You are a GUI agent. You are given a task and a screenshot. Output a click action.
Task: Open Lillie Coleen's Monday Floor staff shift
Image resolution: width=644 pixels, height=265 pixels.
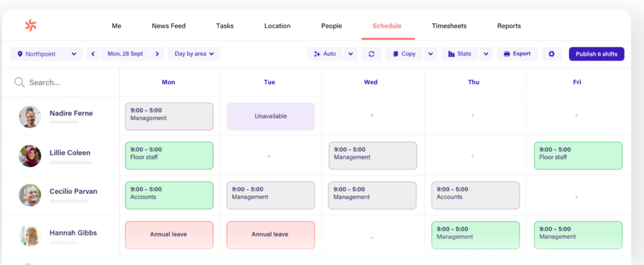coord(169,156)
